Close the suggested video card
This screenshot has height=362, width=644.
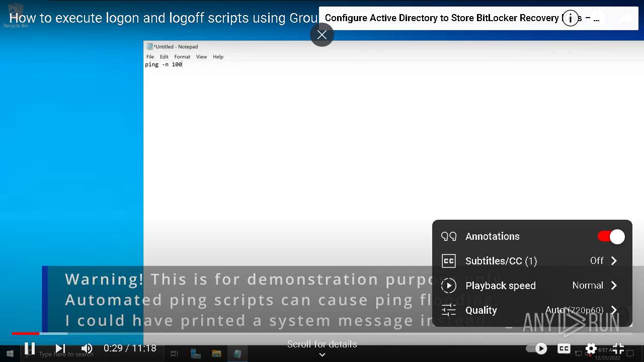tap(322, 35)
